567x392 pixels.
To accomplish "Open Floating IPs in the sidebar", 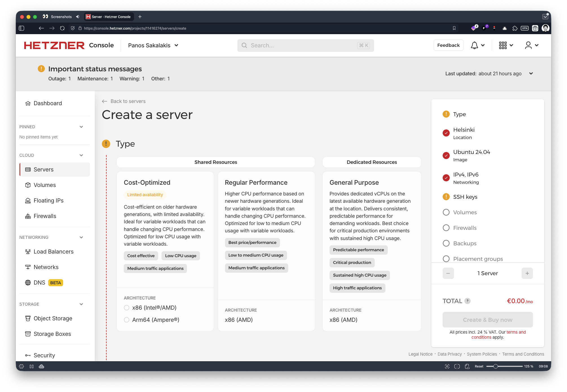I will (48, 201).
